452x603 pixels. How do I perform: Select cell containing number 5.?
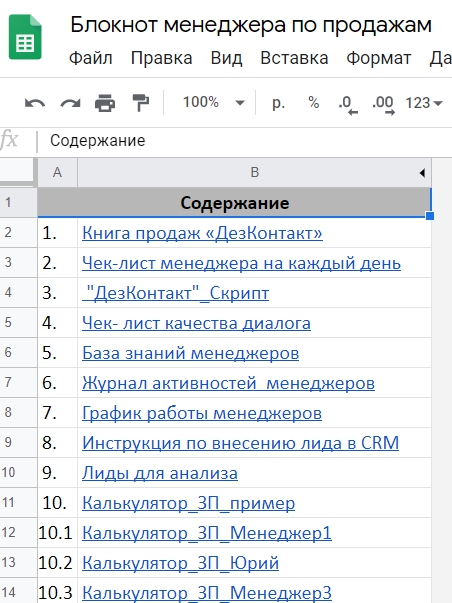[57, 353]
